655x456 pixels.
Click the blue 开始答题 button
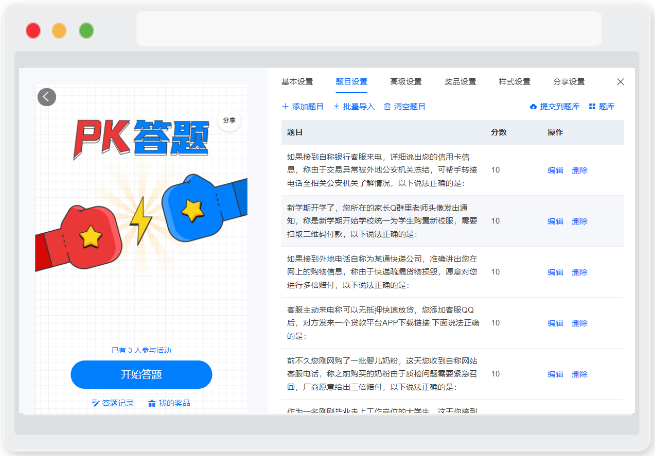[x=141, y=375]
